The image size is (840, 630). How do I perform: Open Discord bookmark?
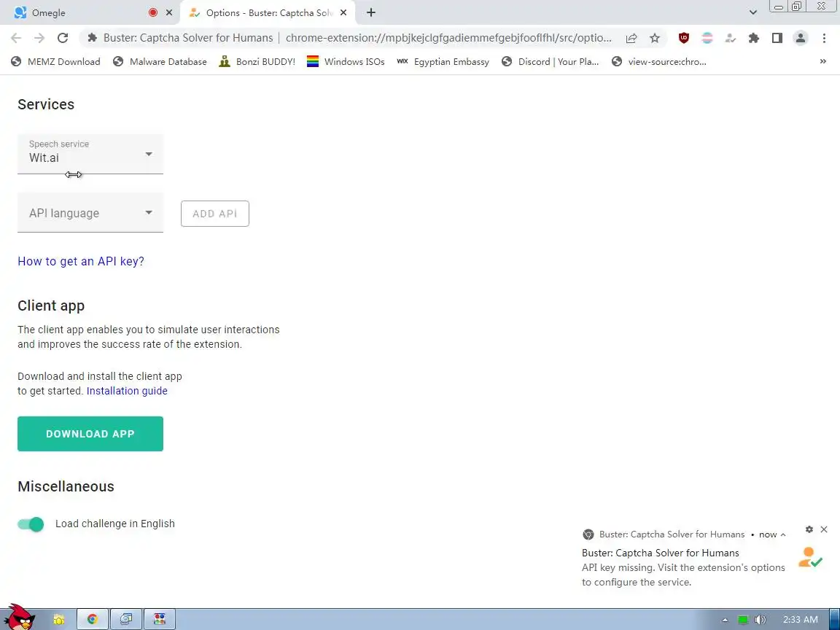(551, 61)
